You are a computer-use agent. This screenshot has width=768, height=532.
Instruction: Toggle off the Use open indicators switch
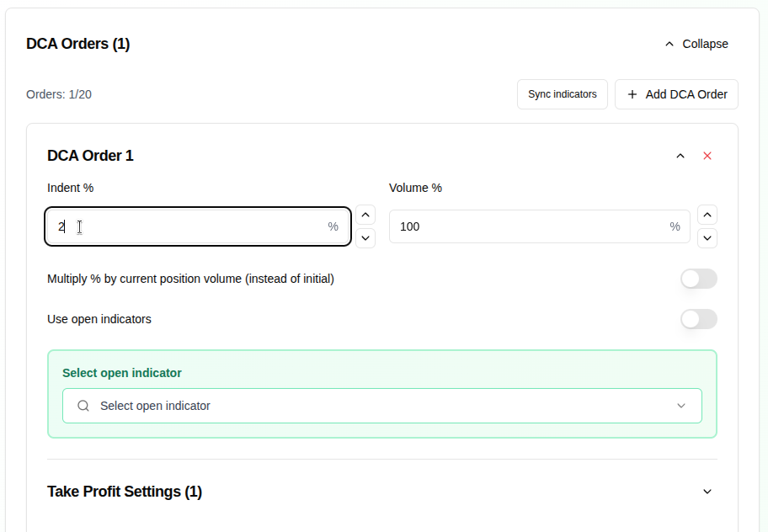[x=699, y=319]
